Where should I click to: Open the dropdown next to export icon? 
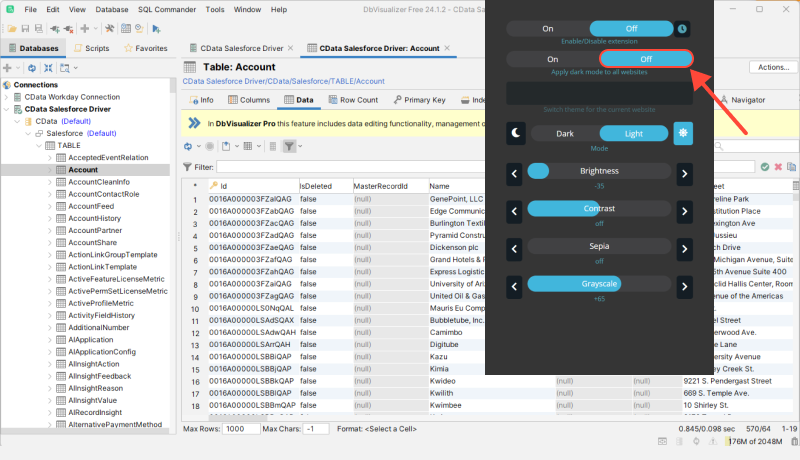[237, 146]
